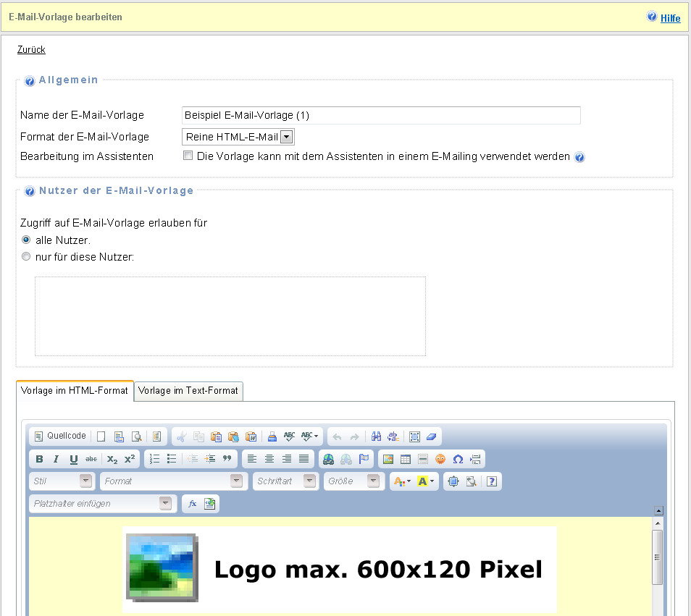Open the 'Platzhalter einfügen' dropdown
Image resolution: width=691 pixels, height=616 pixels.
click(166, 504)
